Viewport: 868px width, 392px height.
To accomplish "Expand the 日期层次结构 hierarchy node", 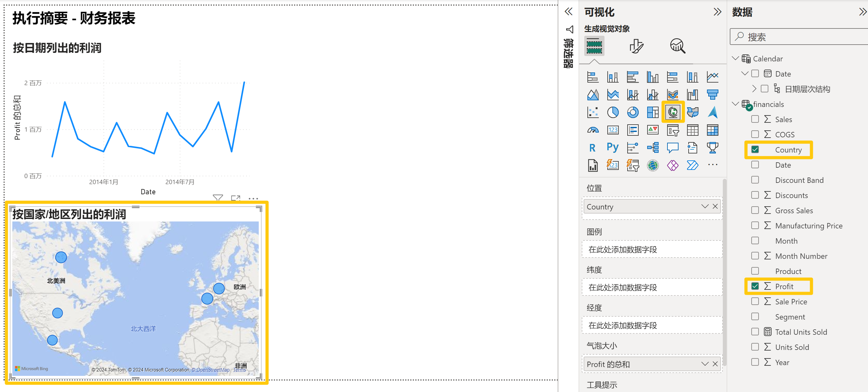I will tap(754, 89).
